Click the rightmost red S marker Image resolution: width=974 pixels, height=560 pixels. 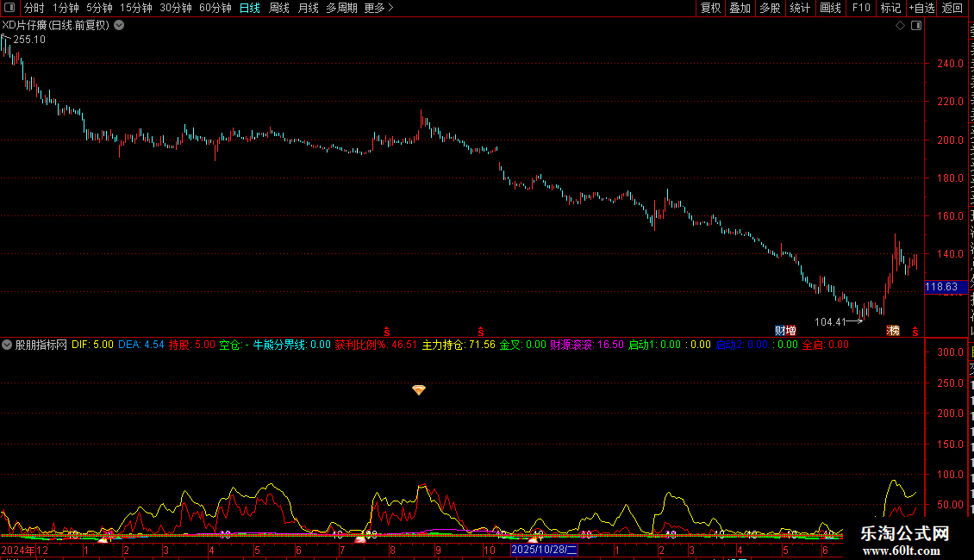point(915,333)
